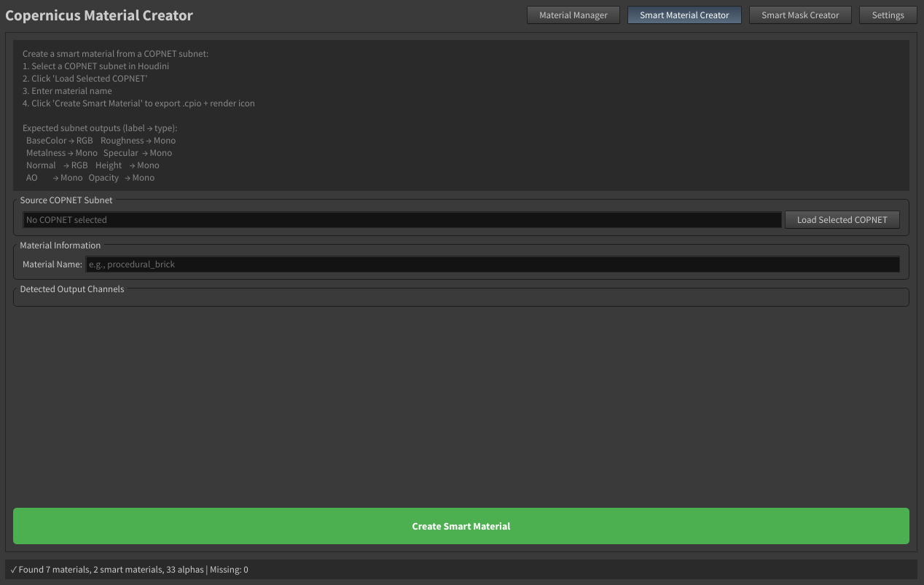Viewport: 924px width, 585px height.
Task: Click the 'Opacity → Mono' output text
Action: click(122, 178)
